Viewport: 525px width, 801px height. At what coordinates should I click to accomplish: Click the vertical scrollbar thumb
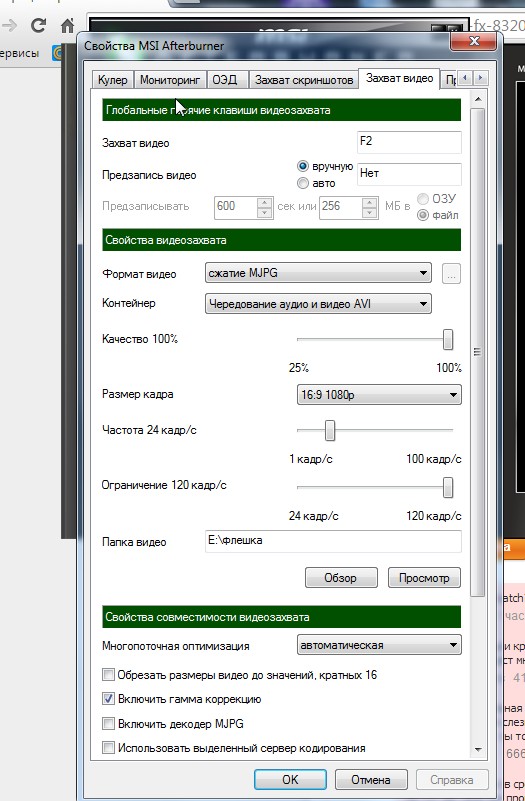point(478,352)
